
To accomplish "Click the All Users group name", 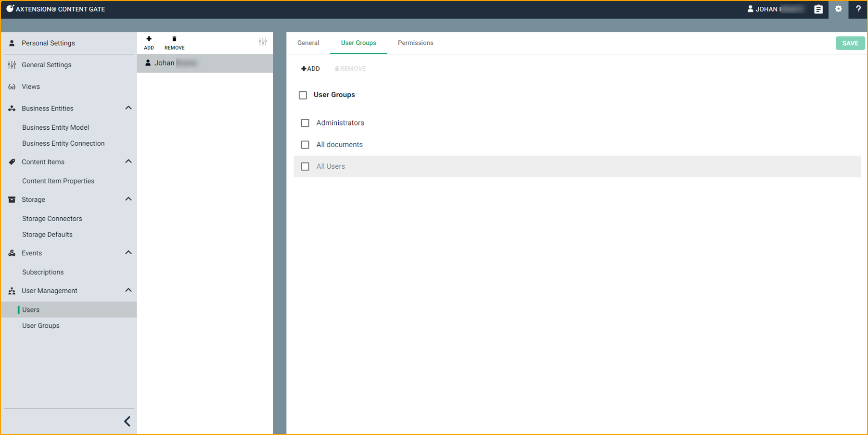I will (331, 166).
